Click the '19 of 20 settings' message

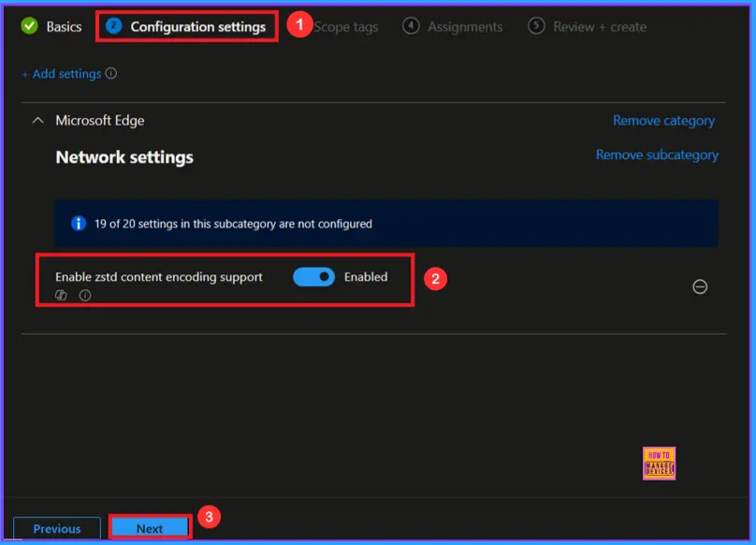pos(233,224)
